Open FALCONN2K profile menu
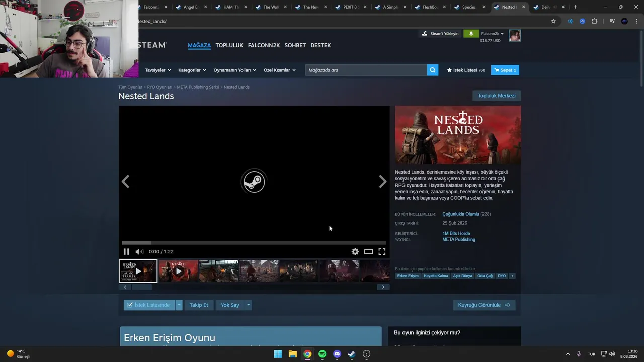Viewport: 644px width, 362px height. pos(264,45)
